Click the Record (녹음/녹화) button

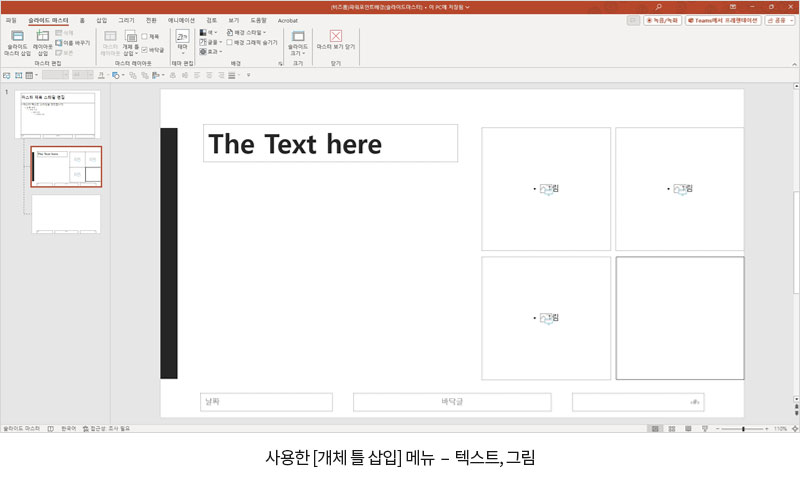pyautogui.click(x=661, y=20)
